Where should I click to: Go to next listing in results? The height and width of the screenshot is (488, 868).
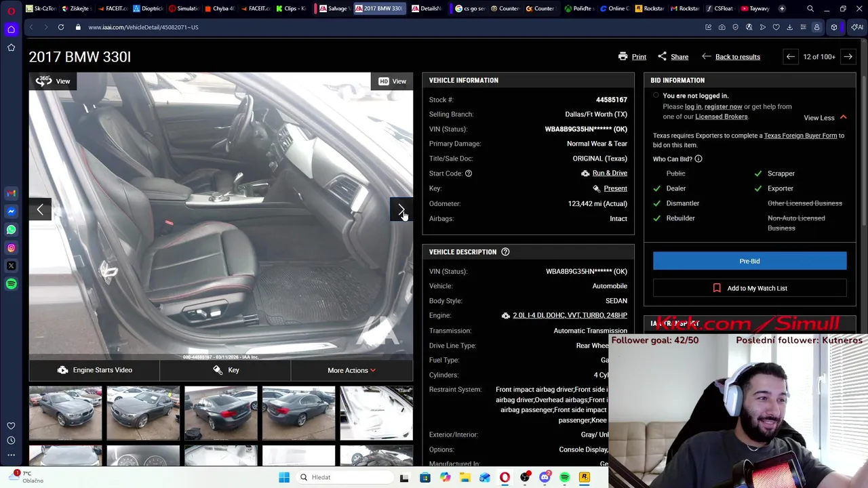(848, 57)
